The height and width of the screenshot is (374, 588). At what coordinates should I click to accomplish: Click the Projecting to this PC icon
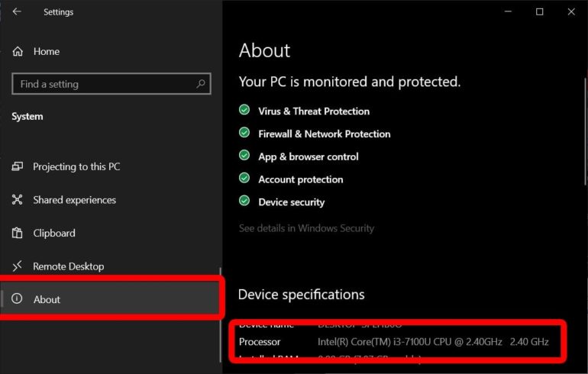tap(18, 166)
